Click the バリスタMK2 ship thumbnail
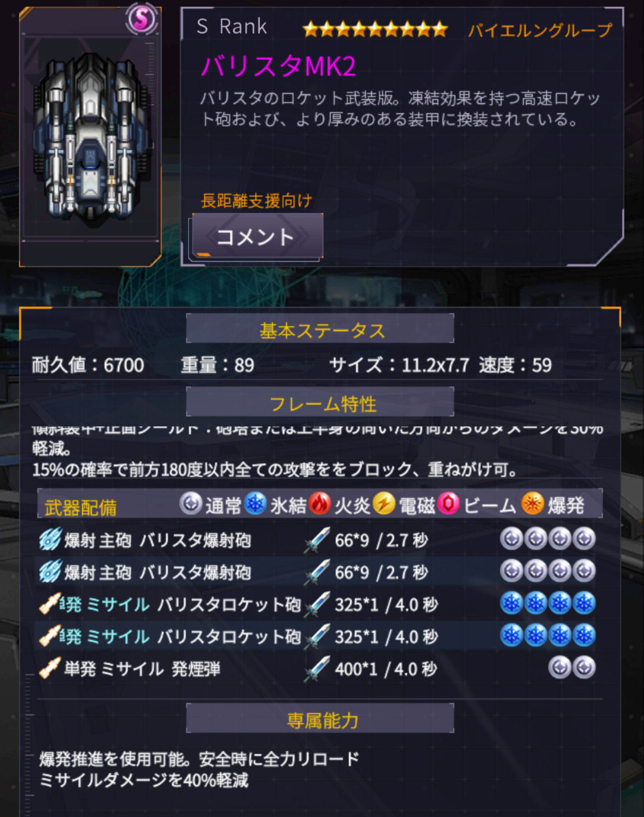644x817 pixels. click(91, 138)
